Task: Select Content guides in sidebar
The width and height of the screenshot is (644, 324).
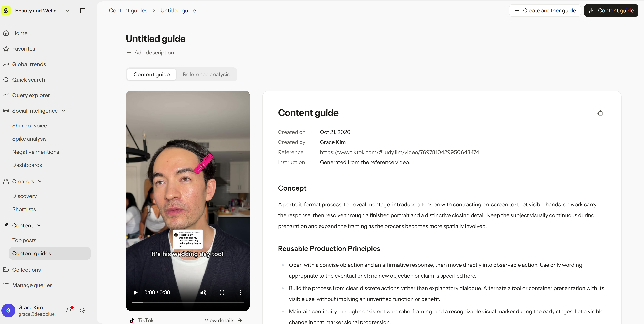Action: pos(50,253)
